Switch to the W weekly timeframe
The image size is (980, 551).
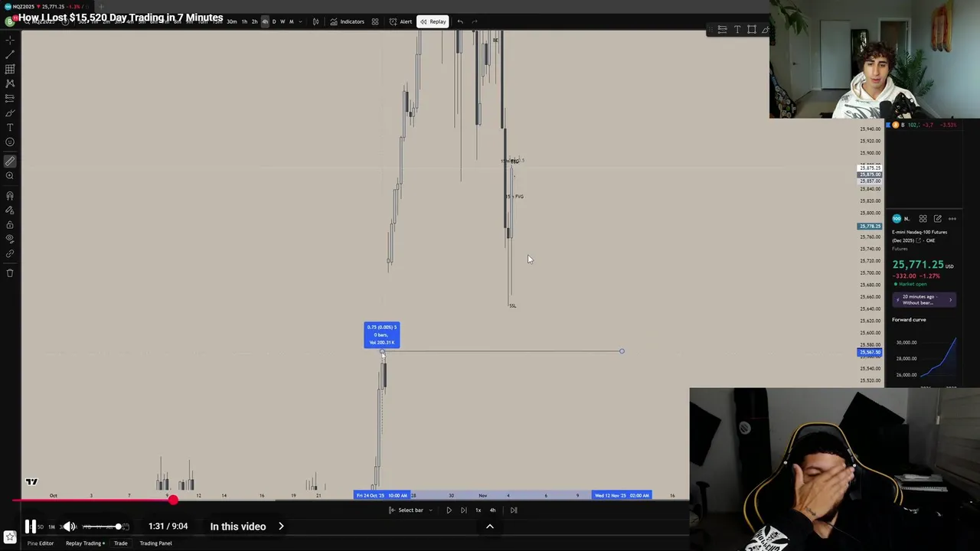coord(283,21)
